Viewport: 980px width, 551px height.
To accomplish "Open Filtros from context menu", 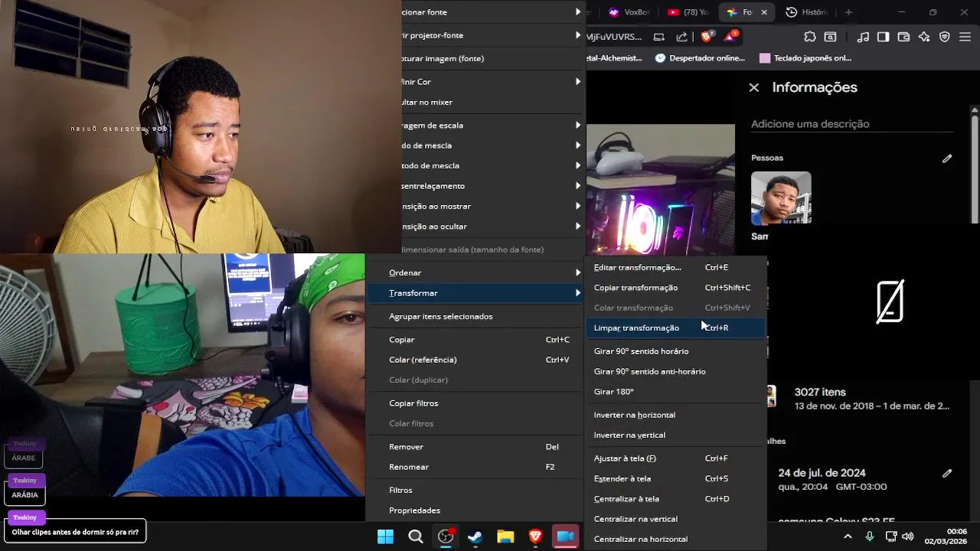I will 474,490.
